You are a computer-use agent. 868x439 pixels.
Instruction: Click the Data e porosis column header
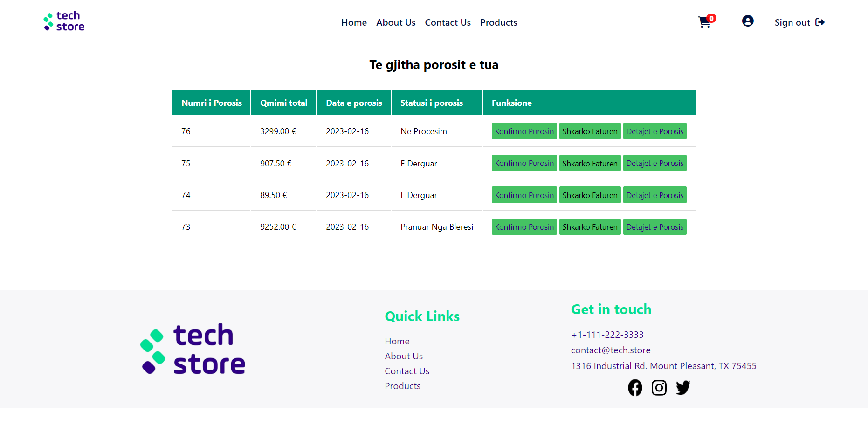tap(354, 103)
